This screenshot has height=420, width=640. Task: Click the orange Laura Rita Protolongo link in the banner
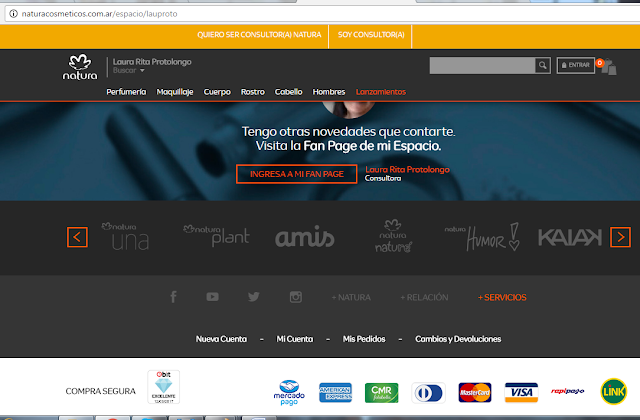coord(407,169)
